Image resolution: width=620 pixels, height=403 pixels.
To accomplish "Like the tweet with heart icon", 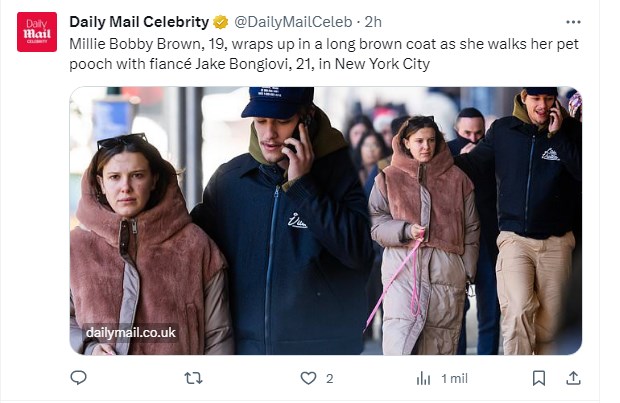I will [x=308, y=378].
